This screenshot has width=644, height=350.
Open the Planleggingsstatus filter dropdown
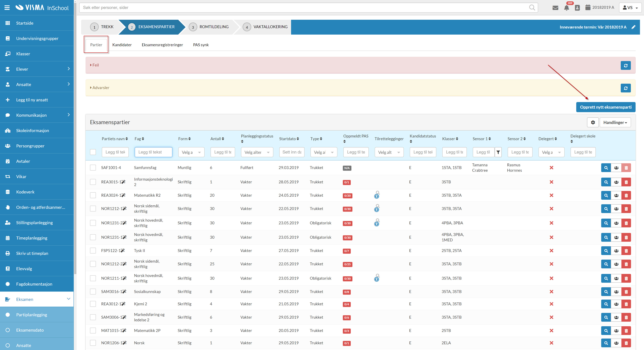click(257, 152)
